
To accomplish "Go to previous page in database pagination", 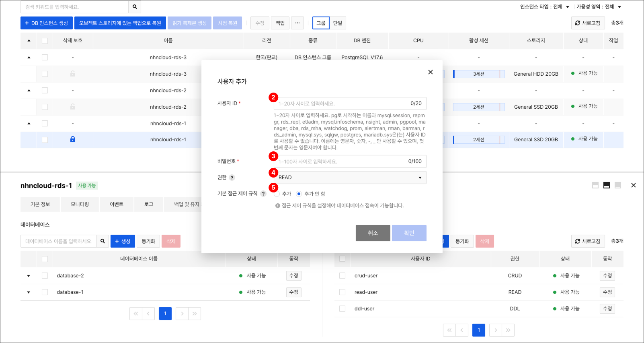I will click(x=148, y=314).
